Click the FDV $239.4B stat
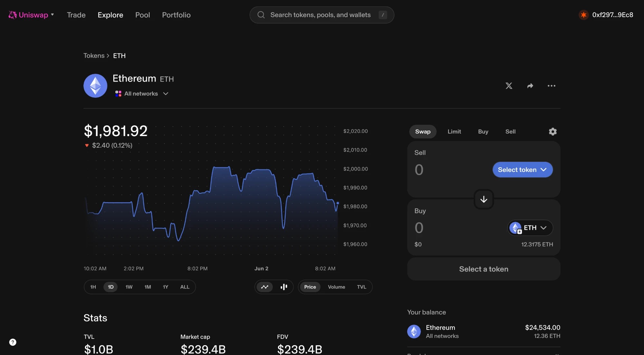This screenshot has width=644, height=355. pos(299,344)
